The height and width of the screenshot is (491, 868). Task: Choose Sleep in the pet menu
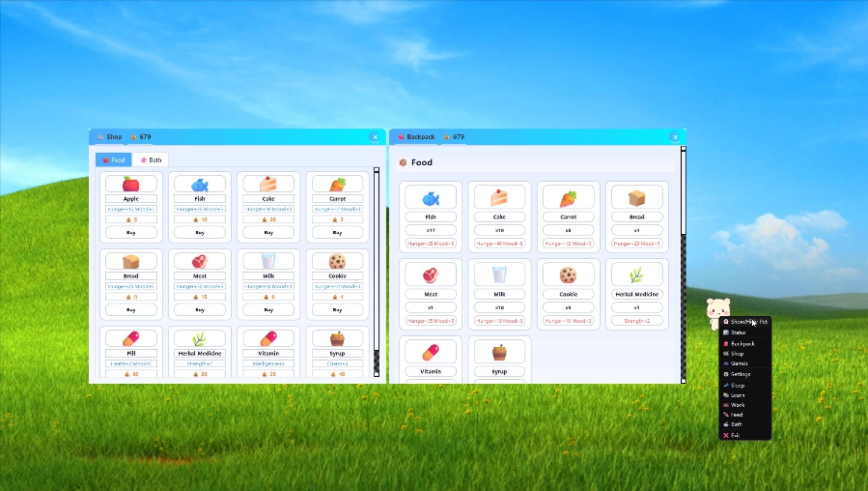tap(745, 385)
